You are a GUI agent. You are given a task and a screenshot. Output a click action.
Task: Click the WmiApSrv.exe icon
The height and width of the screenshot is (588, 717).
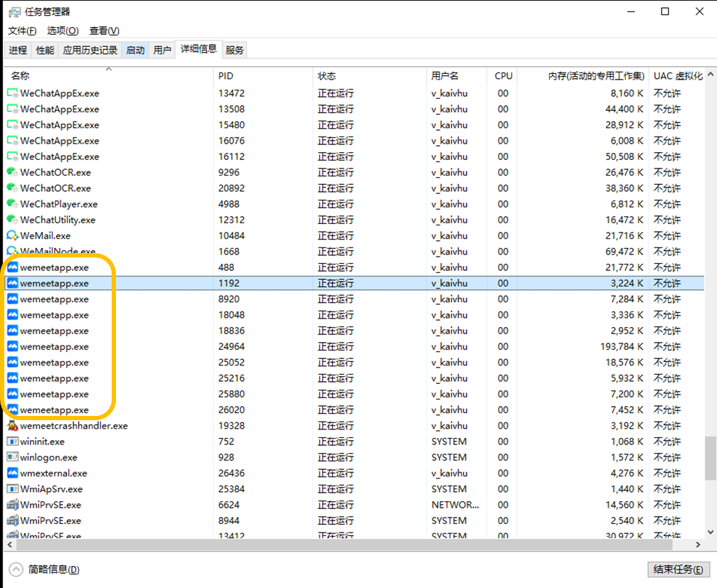click(x=13, y=488)
